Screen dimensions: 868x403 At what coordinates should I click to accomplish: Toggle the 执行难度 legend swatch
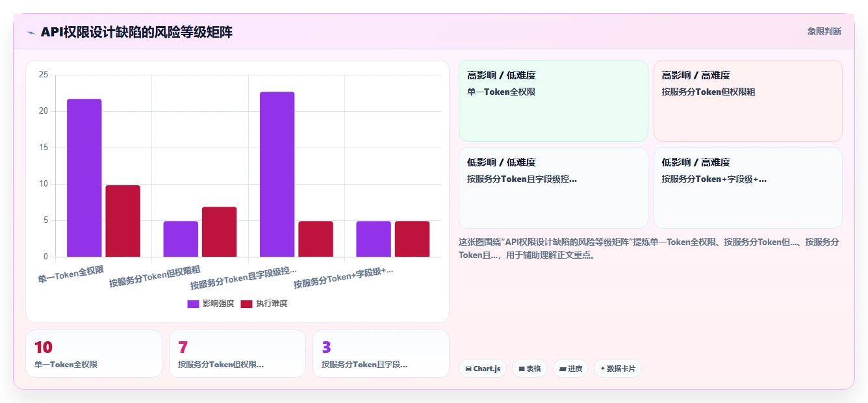pos(246,304)
